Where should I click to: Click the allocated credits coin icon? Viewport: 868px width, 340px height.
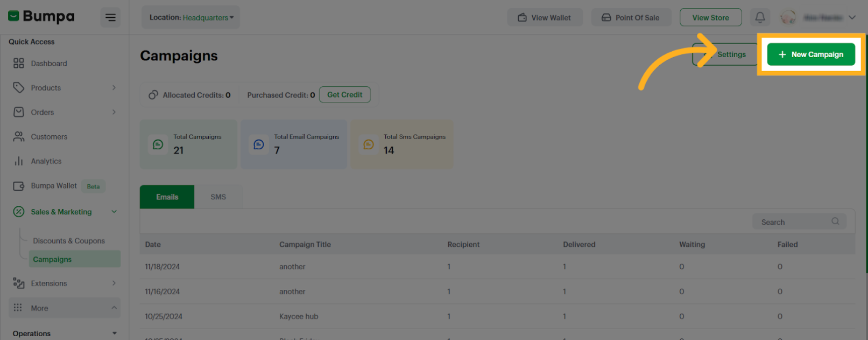point(153,95)
